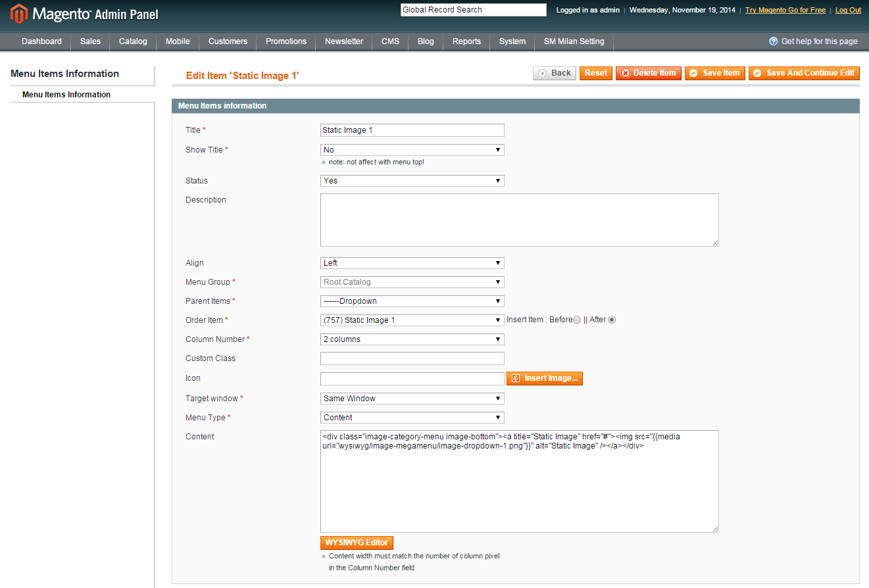Click the Try Magento Go for Free link

point(785,10)
